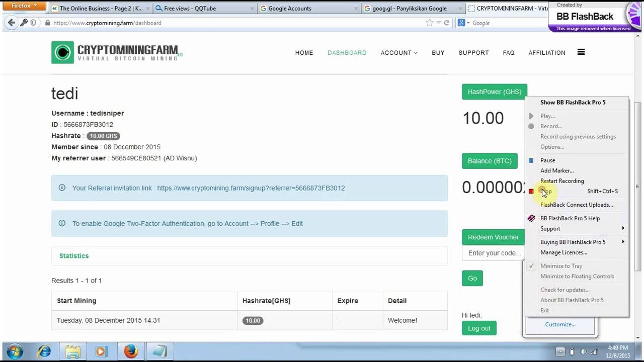Viewport: 644px width, 362px height.
Task: Click the speaker volume tray icon
Action: (x=583, y=351)
